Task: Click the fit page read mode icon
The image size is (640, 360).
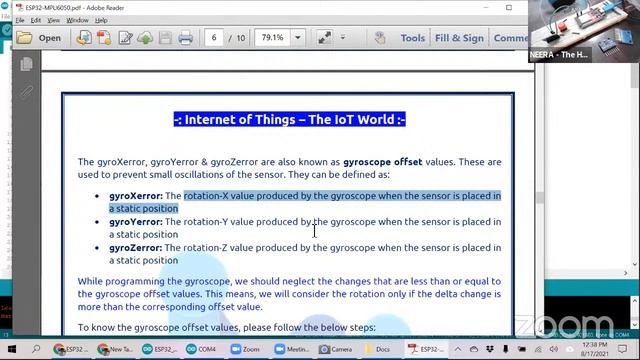Action: point(324,38)
